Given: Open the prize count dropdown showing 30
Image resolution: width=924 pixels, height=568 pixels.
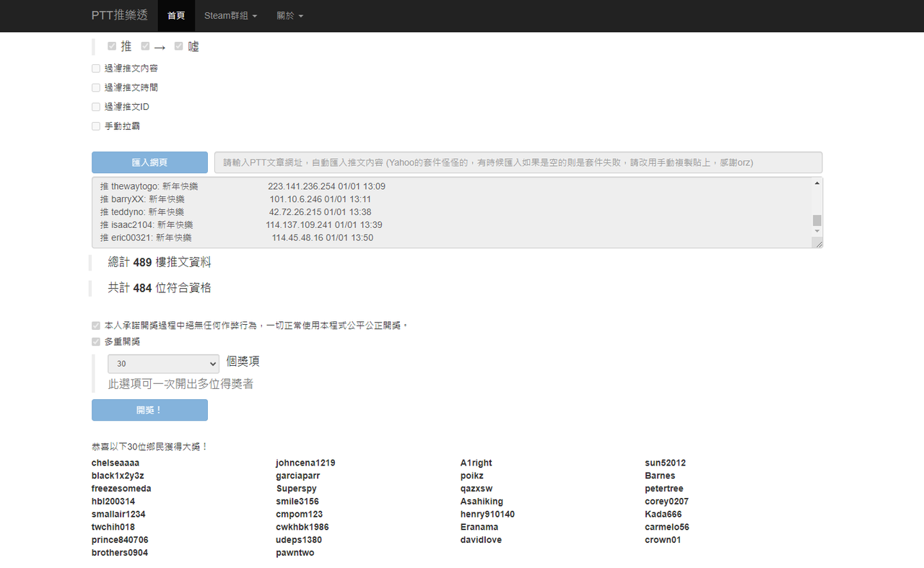Looking at the screenshot, I should 163,364.
